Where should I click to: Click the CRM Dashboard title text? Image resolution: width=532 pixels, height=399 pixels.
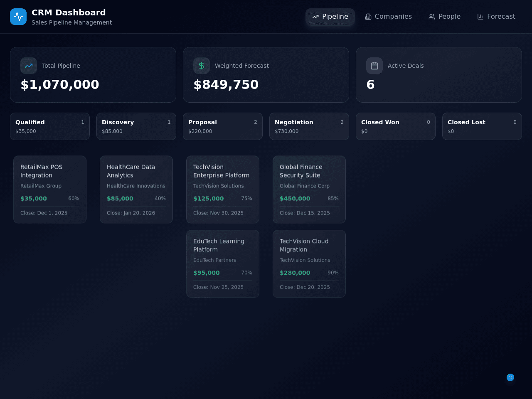click(x=69, y=12)
